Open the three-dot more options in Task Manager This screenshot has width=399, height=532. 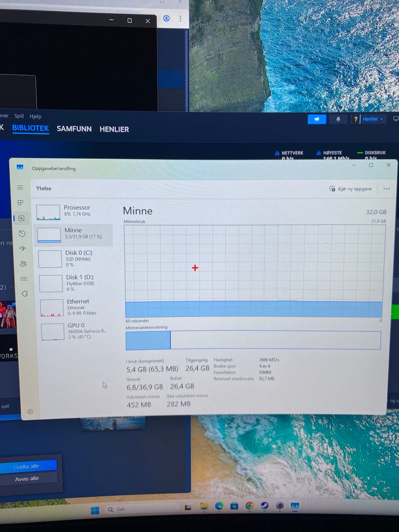point(387,189)
